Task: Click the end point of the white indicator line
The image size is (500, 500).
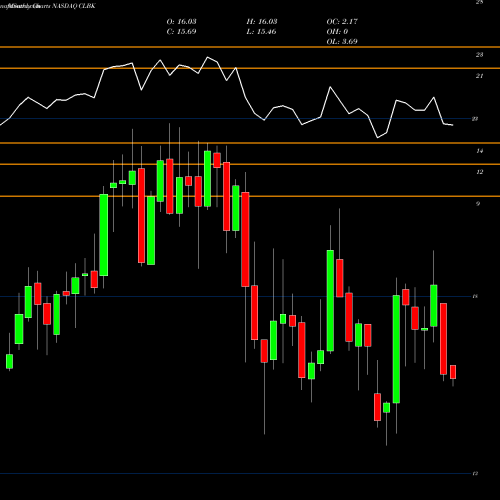Action: pyautogui.click(x=453, y=125)
